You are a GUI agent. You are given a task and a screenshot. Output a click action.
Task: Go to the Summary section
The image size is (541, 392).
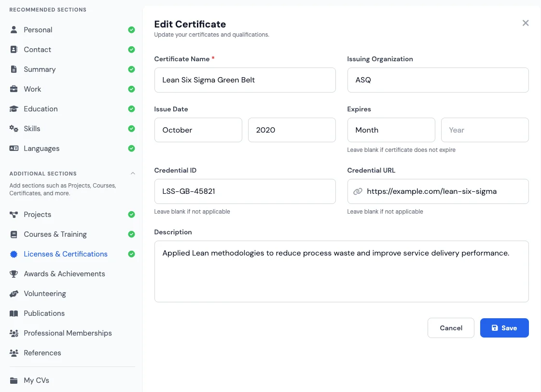(72, 69)
